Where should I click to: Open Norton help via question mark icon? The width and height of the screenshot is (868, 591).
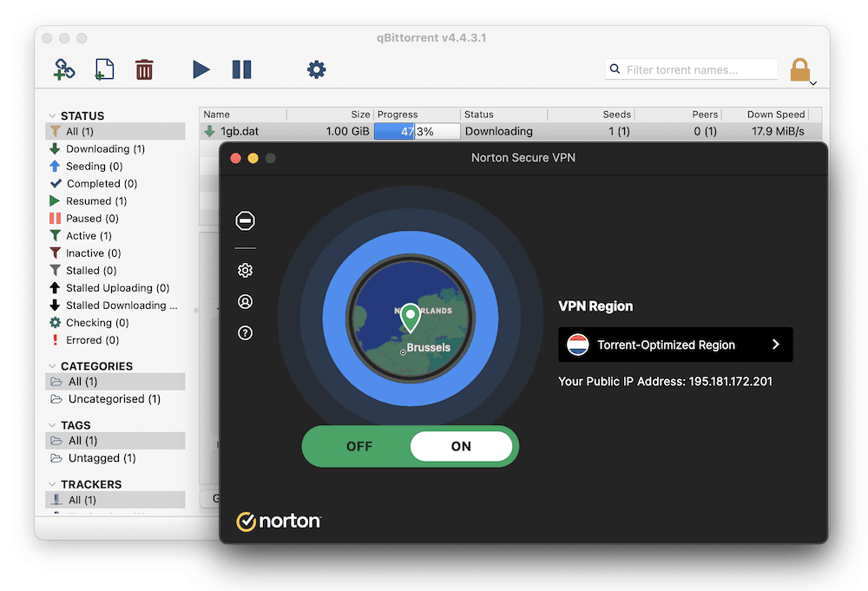(x=245, y=332)
